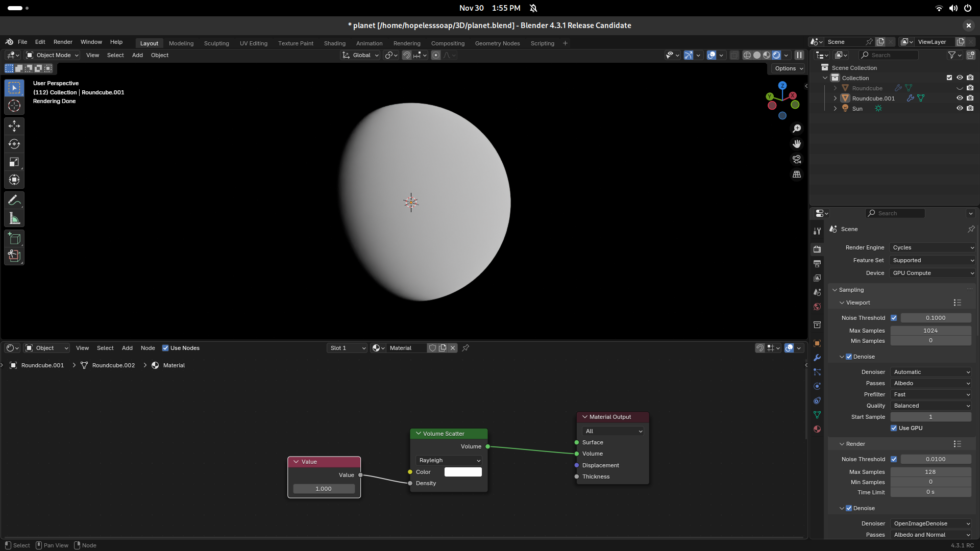Click the Value node 1.000 field

tap(324, 489)
